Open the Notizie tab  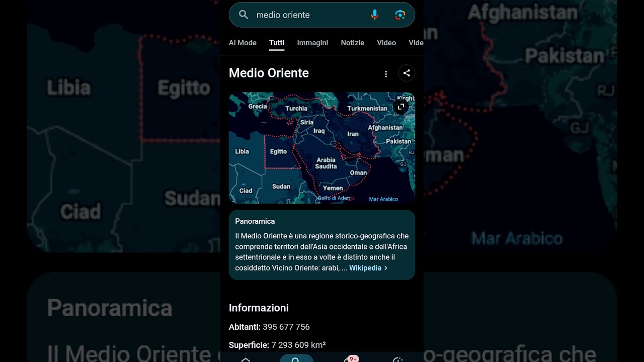[352, 43]
